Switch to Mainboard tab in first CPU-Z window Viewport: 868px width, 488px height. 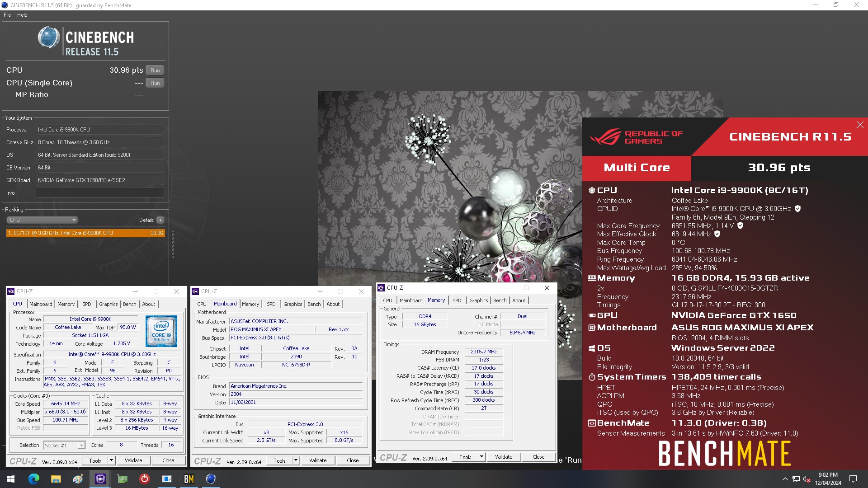(41, 304)
